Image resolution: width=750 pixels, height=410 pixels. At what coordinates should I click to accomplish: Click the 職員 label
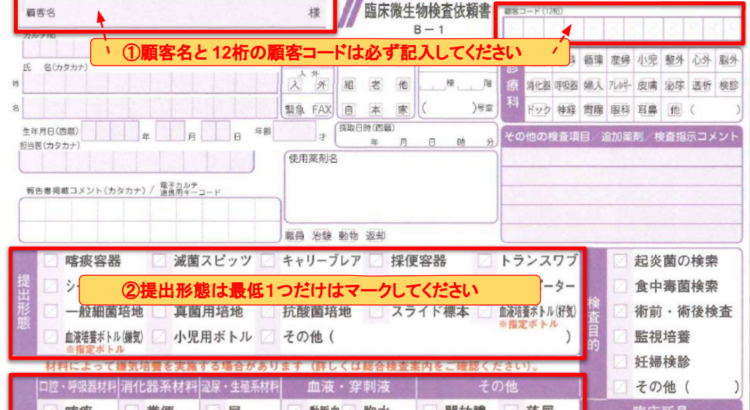pyautogui.click(x=295, y=235)
